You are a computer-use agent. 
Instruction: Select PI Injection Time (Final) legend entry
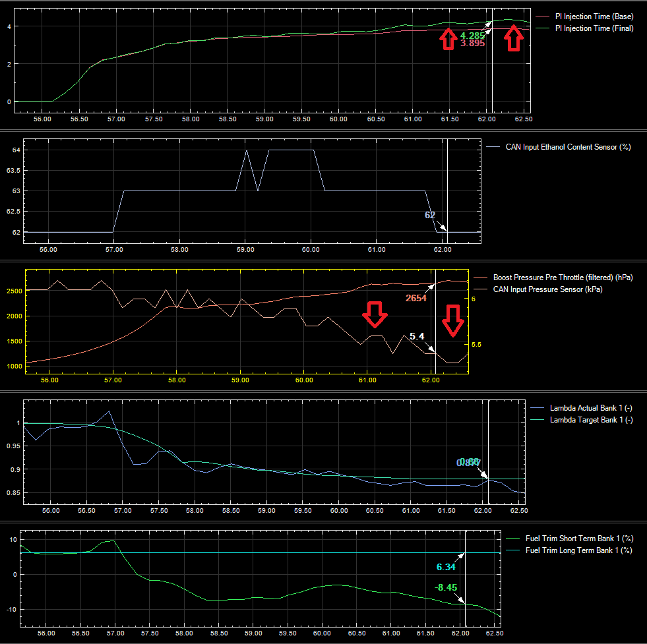(594, 28)
